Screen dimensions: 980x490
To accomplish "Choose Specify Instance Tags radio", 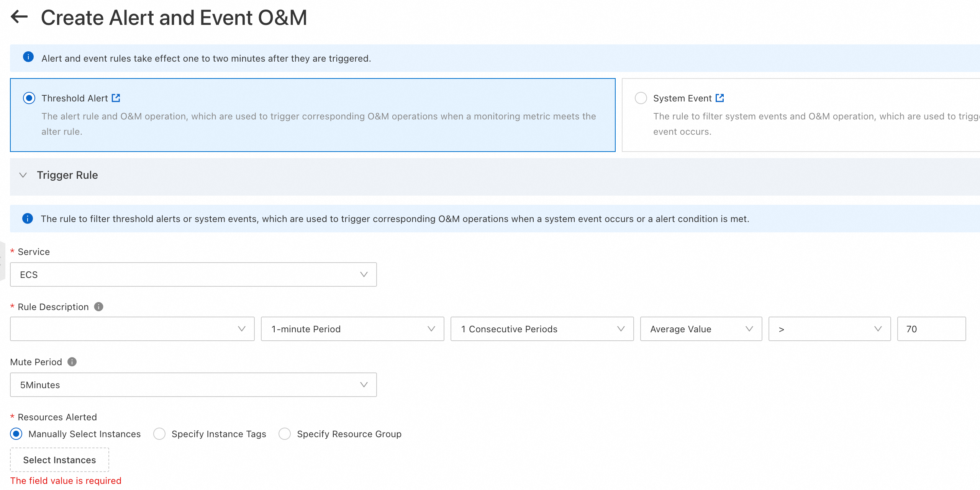I will tap(159, 434).
